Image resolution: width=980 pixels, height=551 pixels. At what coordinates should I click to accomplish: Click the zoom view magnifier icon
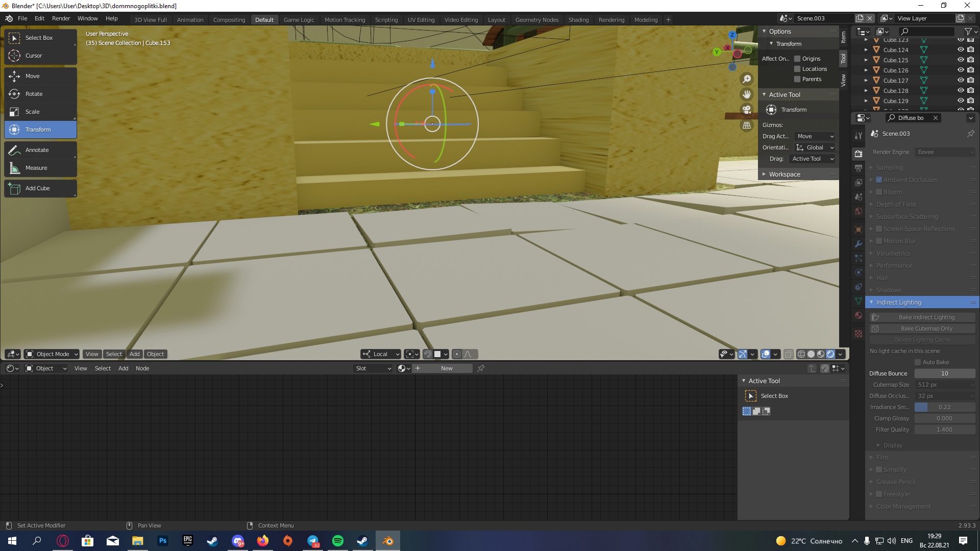click(747, 79)
